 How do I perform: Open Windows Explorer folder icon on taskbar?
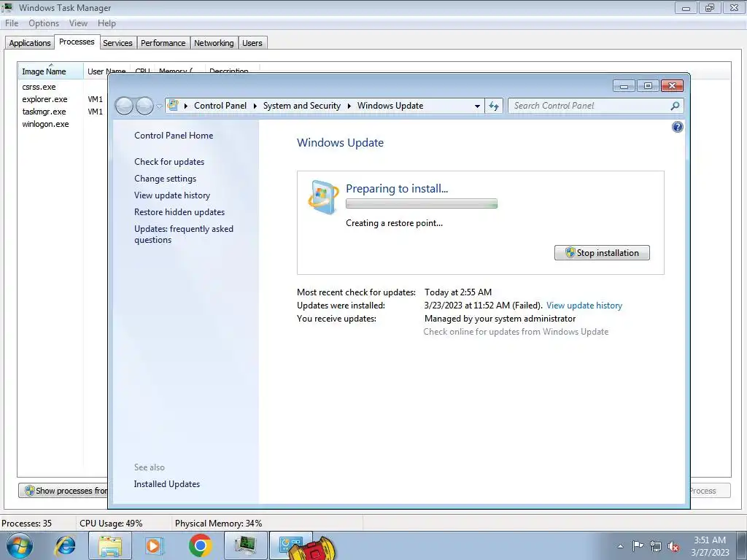[110, 545]
